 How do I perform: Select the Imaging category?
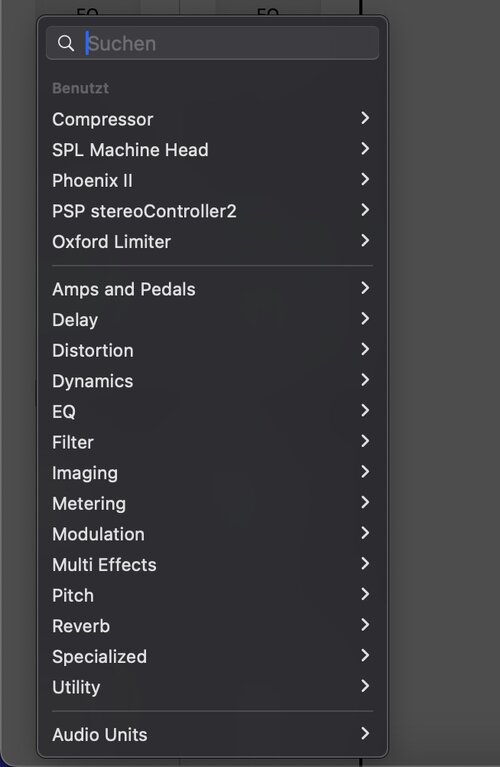pyautogui.click(x=212, y=473)
